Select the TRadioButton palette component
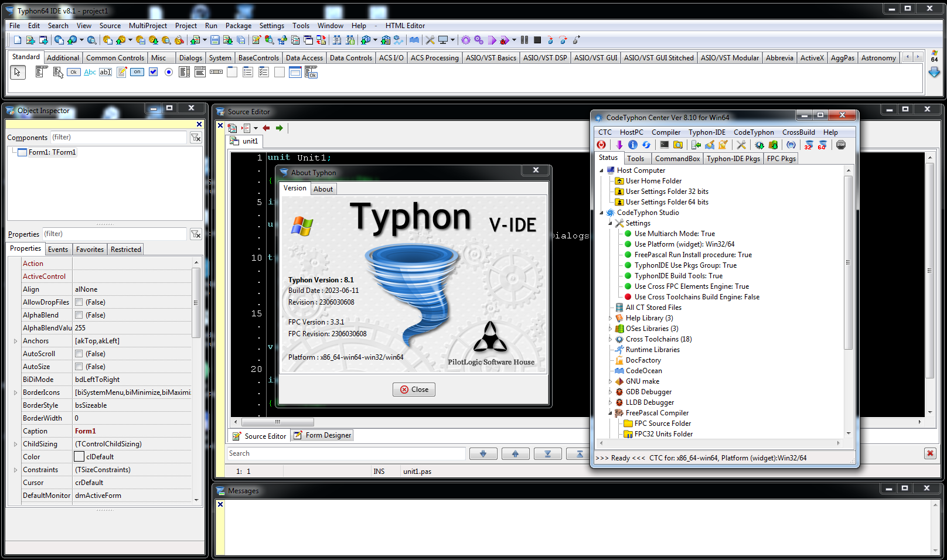 click(x=169, y=72)
